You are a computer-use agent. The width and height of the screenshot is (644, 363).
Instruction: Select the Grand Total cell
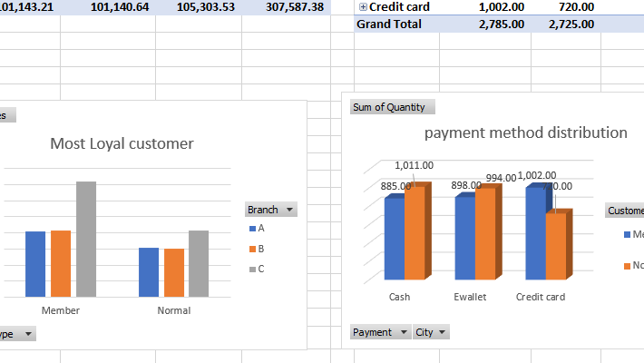[389, 25]
